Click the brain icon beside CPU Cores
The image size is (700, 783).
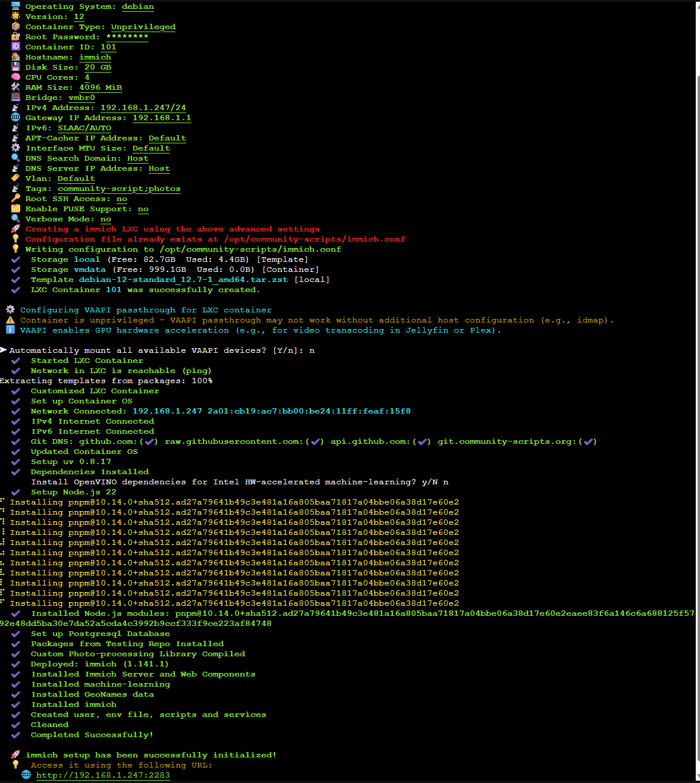point(15,77)
